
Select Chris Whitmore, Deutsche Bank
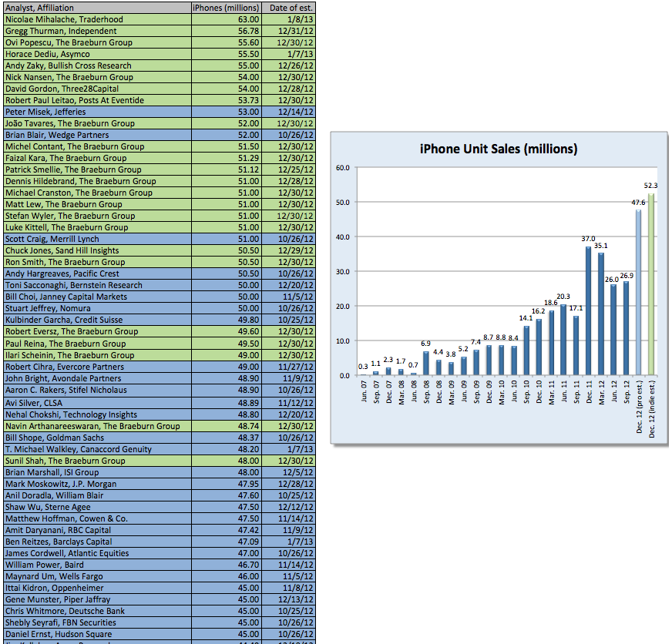[97, 612]
